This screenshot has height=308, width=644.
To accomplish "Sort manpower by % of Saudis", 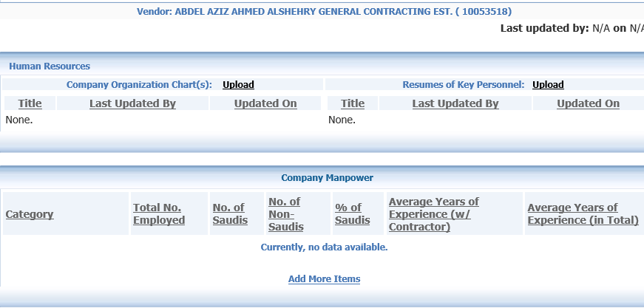I will click(x=348, y=214).
